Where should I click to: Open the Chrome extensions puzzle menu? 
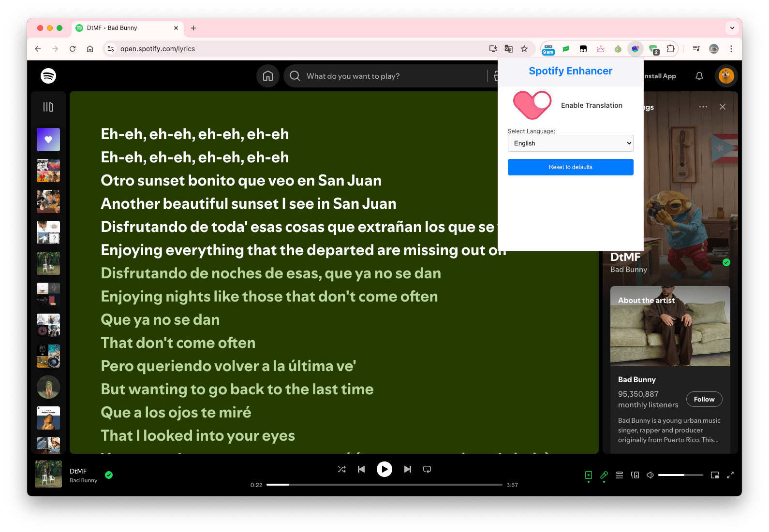click(x=670, y=49)
